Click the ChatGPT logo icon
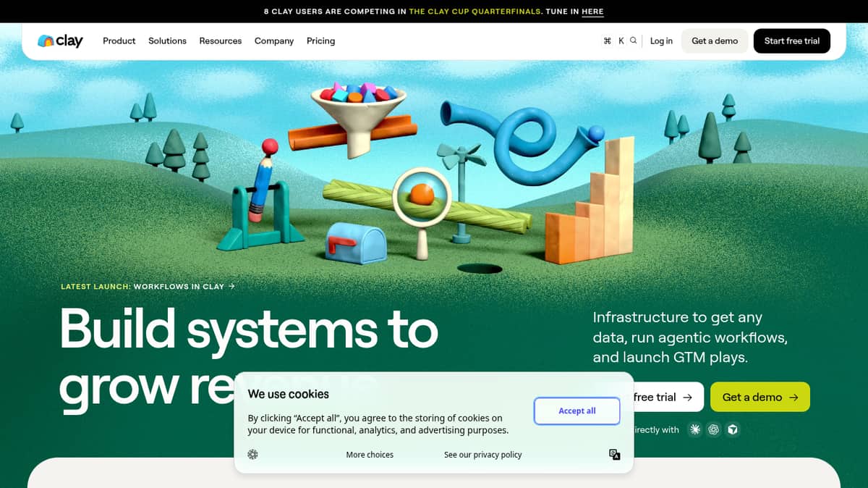This screenshot has height=488, width=868. [x=714, y=429]
